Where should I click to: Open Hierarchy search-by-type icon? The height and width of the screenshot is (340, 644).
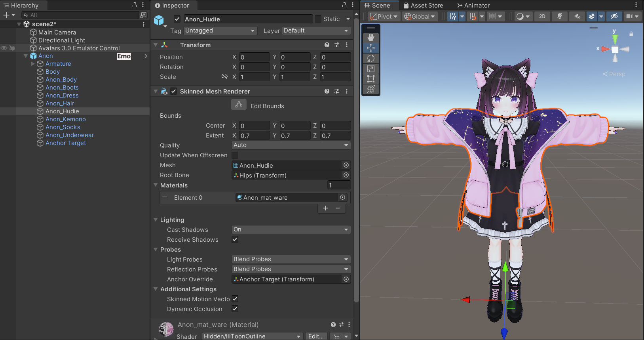(143, 15)
